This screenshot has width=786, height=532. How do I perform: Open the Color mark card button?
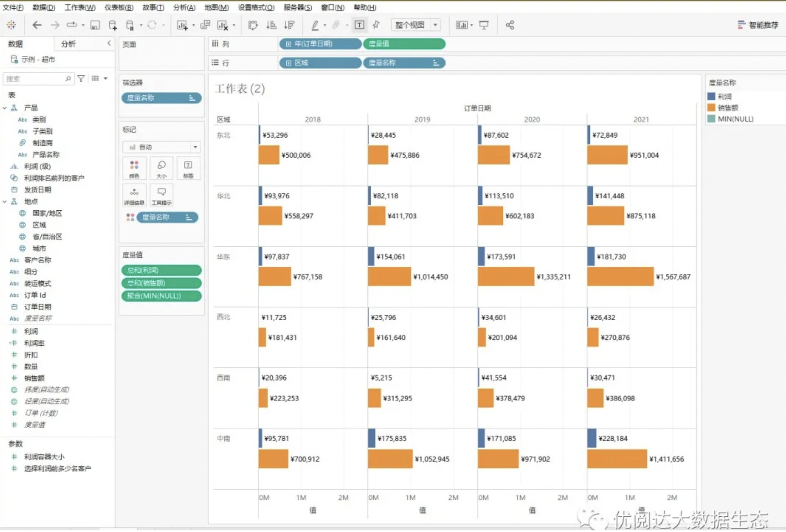(134, 168)
